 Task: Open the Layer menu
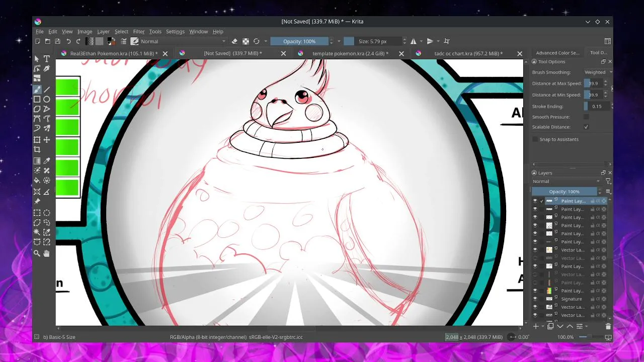pos(103,32)
